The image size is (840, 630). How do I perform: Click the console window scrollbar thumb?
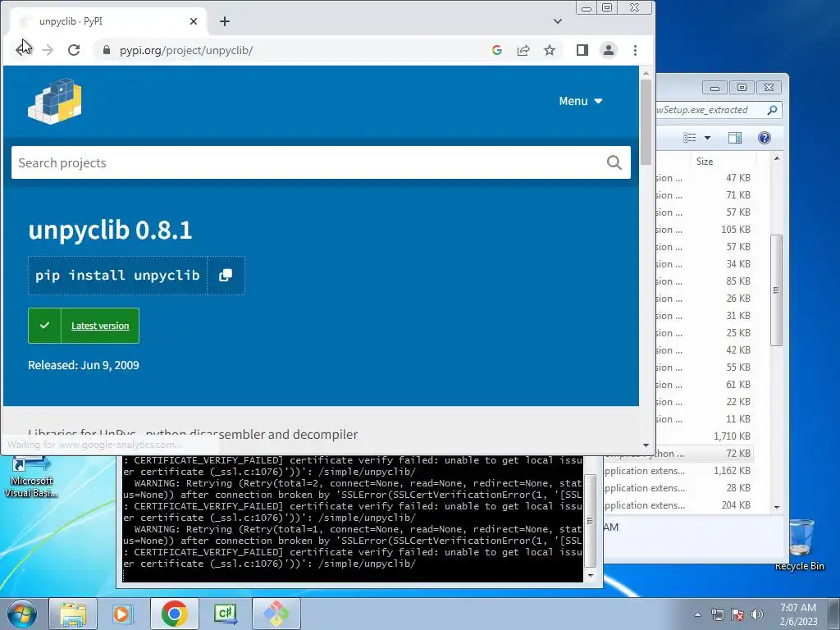tap(591, 520)
